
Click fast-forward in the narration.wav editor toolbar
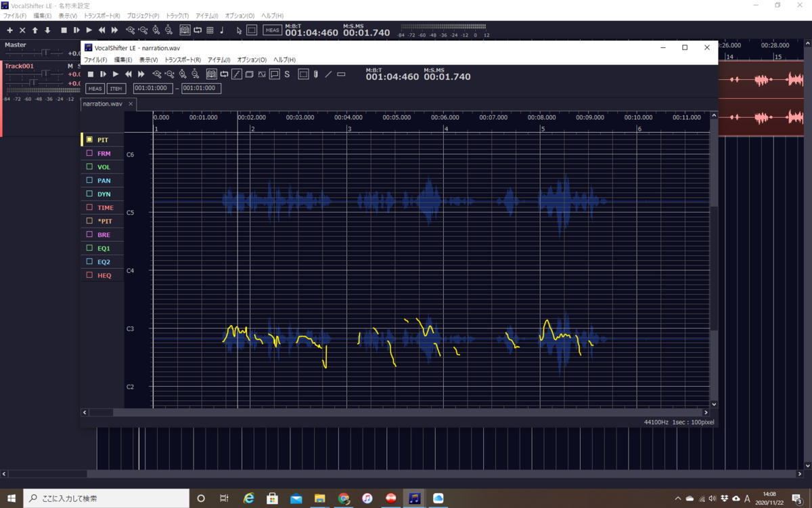(x=141, y=74)
